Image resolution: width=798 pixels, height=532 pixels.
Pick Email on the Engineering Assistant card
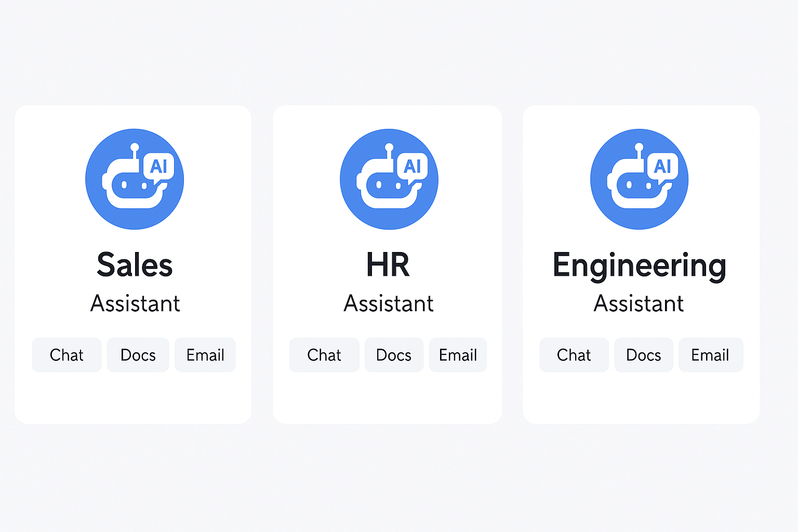coord(710,355)
